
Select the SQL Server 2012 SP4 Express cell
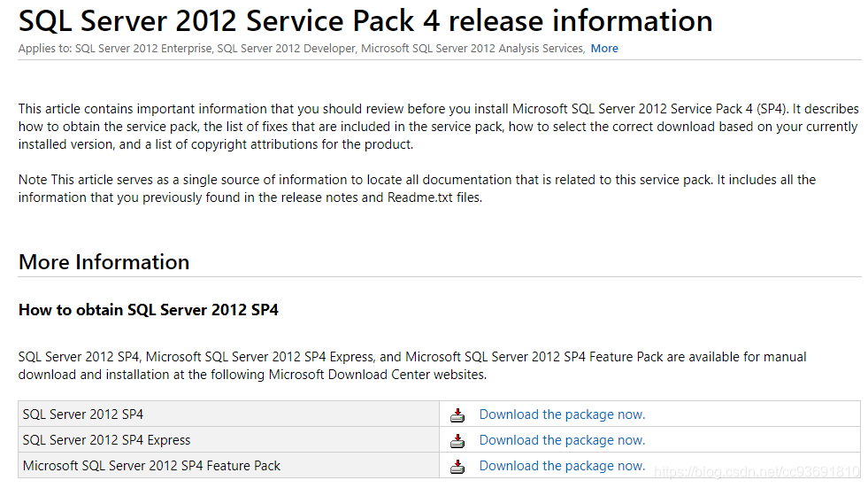(x=106, y=440)
